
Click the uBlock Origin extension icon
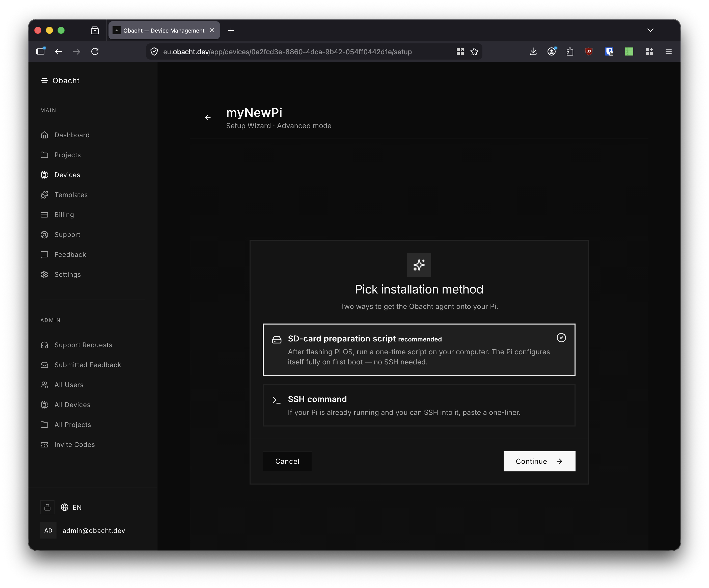click(589, 51)
